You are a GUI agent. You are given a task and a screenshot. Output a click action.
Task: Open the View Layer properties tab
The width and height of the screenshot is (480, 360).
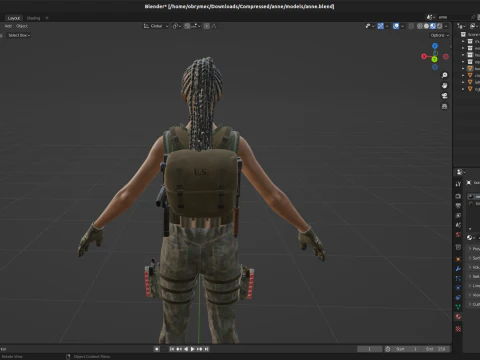click(458, 215)
